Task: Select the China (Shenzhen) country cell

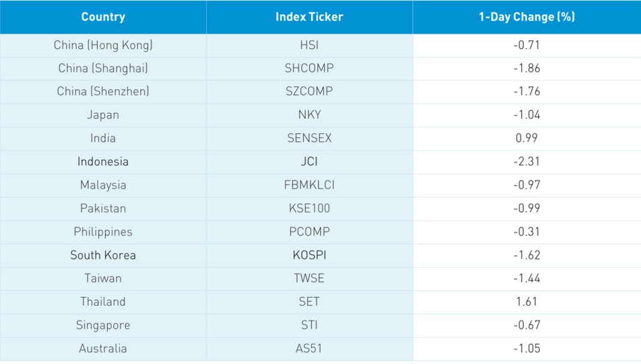Action: [103, 92]
